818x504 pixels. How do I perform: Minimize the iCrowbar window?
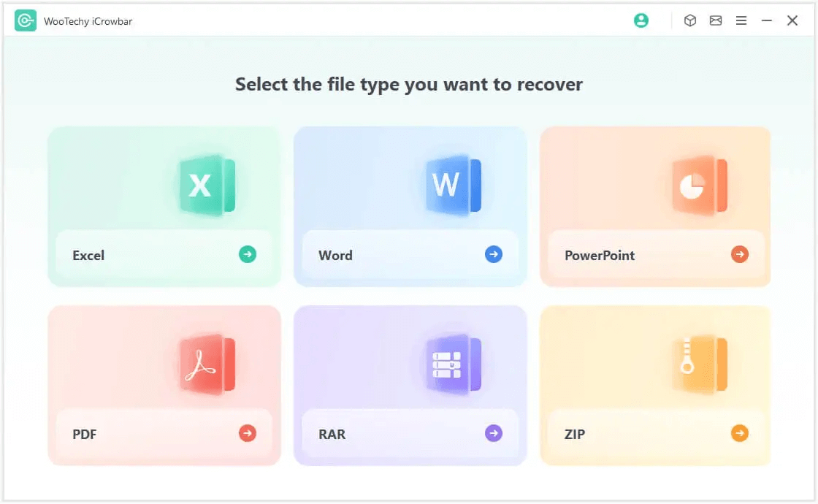(767, 20)
